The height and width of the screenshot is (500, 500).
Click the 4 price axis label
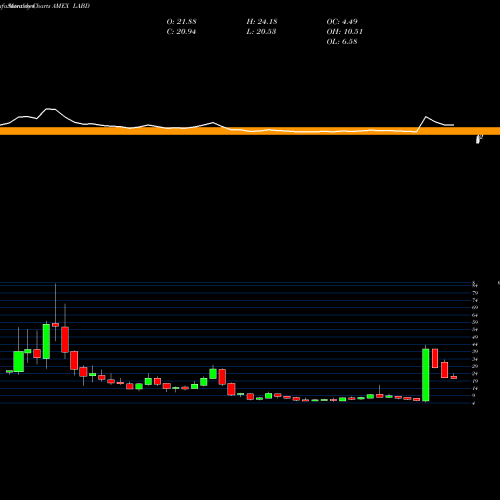tap(474, 403)
